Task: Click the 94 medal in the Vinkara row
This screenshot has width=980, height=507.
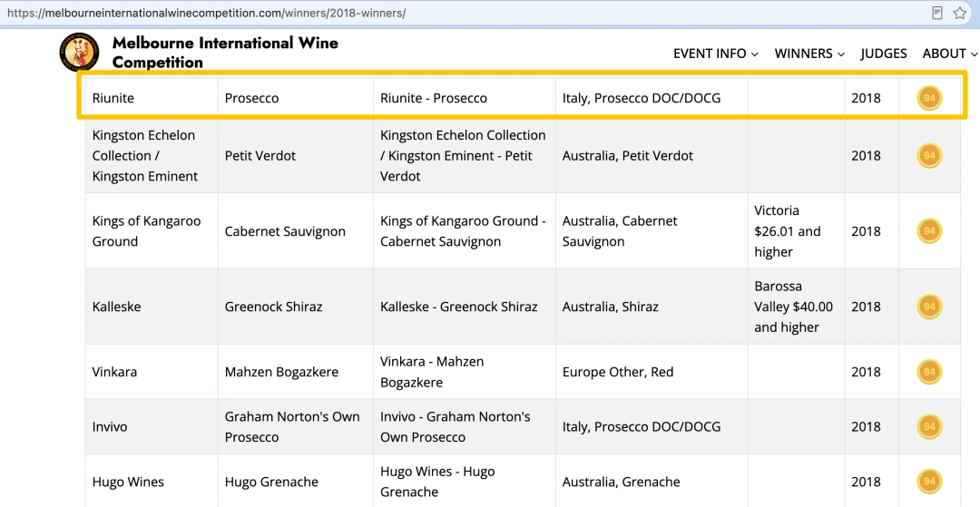Action: coord(929,372)
